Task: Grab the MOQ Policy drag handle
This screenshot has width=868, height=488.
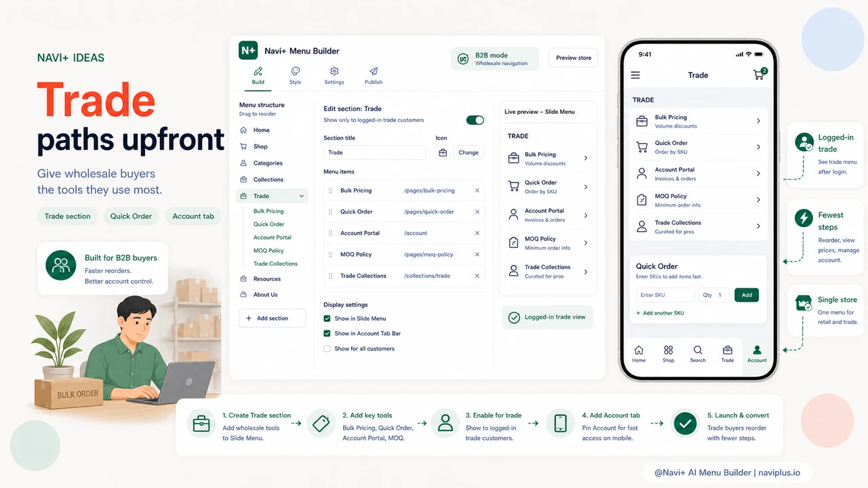Action: tap(331, 255)
